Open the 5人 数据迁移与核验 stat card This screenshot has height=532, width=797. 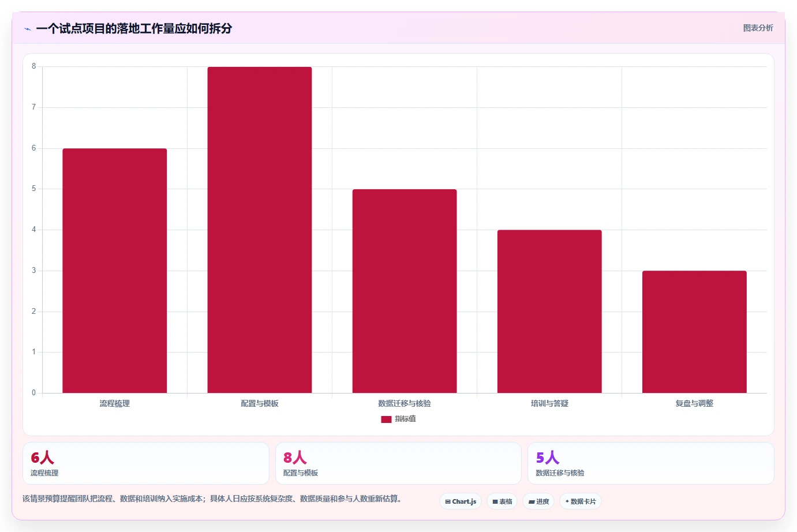click(x=651, y=463)
